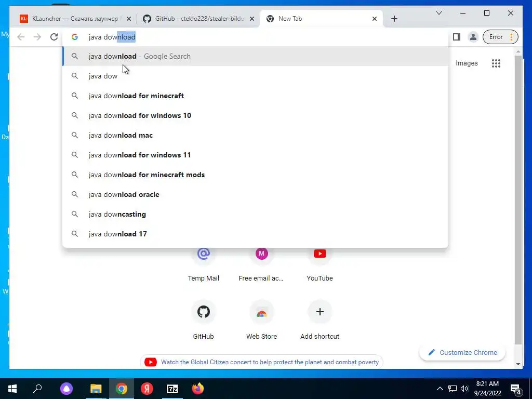Screen dimensions: 532x399
Task: Open the Web Store shortcut
Action: [x=261, y=321]
